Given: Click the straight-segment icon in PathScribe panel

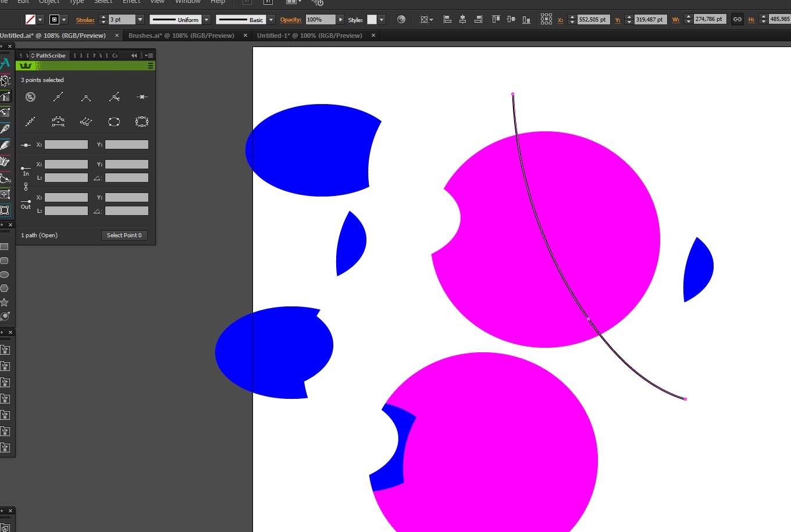Looking at the screenshot, I should 58,97.
